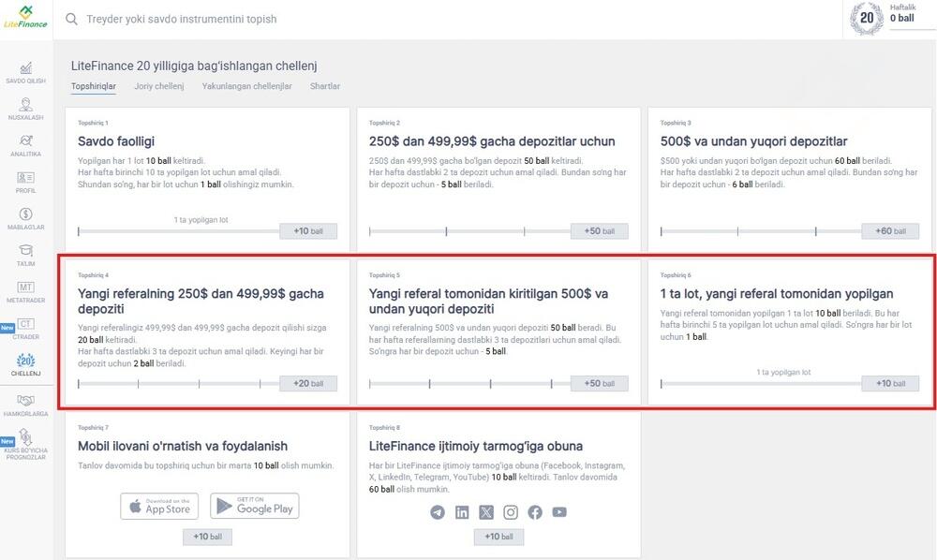
Task: Open the HAMKORLARGA partners section
Action: [x=26, y=401]
